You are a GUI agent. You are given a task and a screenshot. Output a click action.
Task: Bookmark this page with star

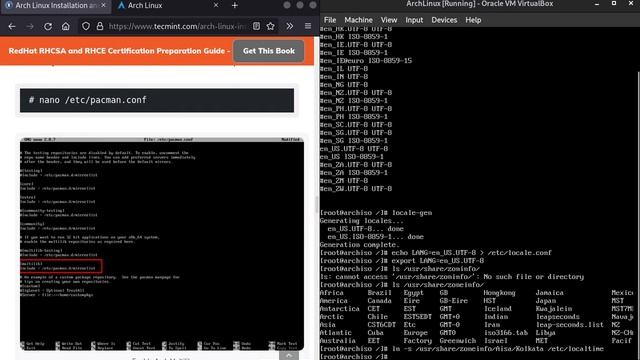click(270, 27)
